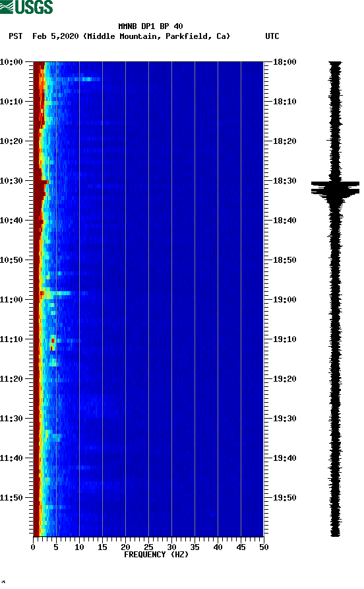Viewport: 364px width, 589px height.
Task: Click the '18:00' UTC time label
Action: (284, 62)
